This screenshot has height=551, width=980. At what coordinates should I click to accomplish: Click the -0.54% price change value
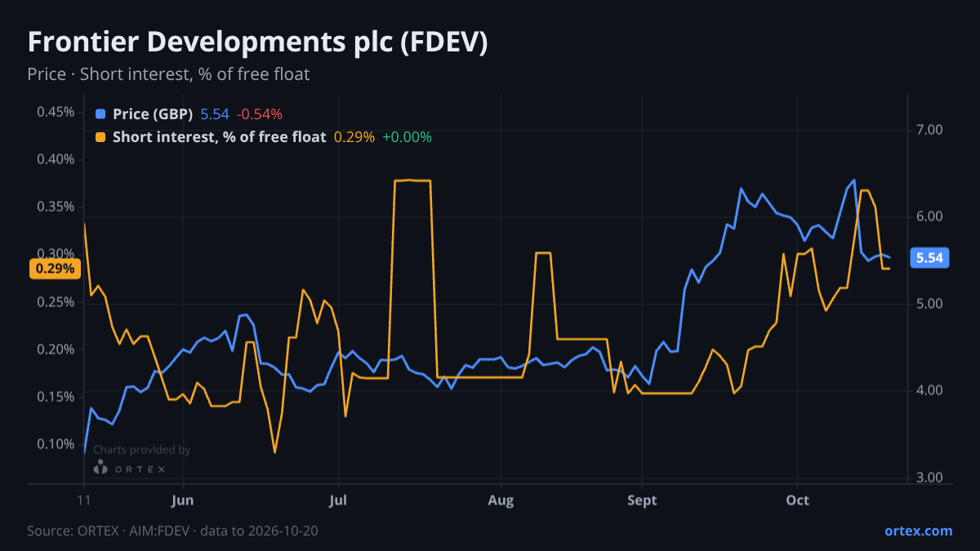[x=260, y=114]
